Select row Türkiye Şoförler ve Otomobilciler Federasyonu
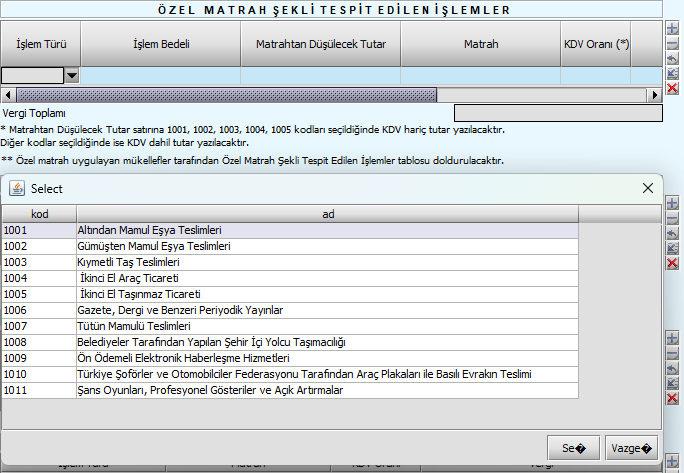The image size is (684, 473). (290, 374)
